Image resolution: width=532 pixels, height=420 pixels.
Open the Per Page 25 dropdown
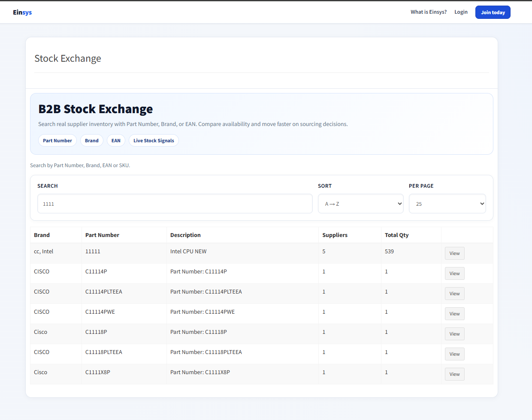pyautogui.click(x=447, y=204)
